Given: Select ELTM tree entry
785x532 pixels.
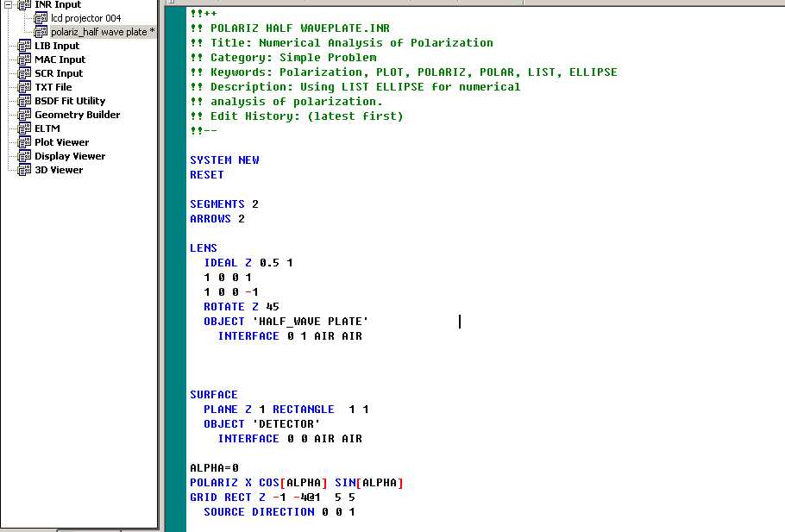Looking at the screenshot, I should click(x=47, y=128).
